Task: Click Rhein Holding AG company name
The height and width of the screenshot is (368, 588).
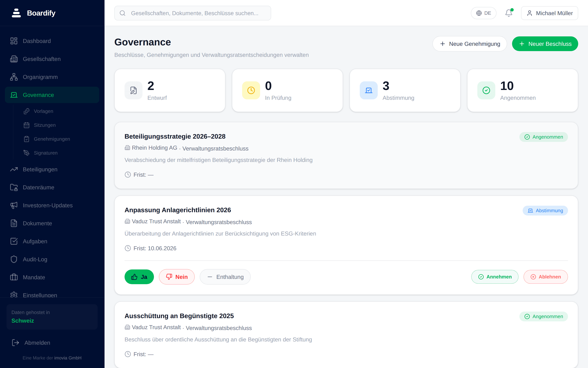Action: point(154,148)
